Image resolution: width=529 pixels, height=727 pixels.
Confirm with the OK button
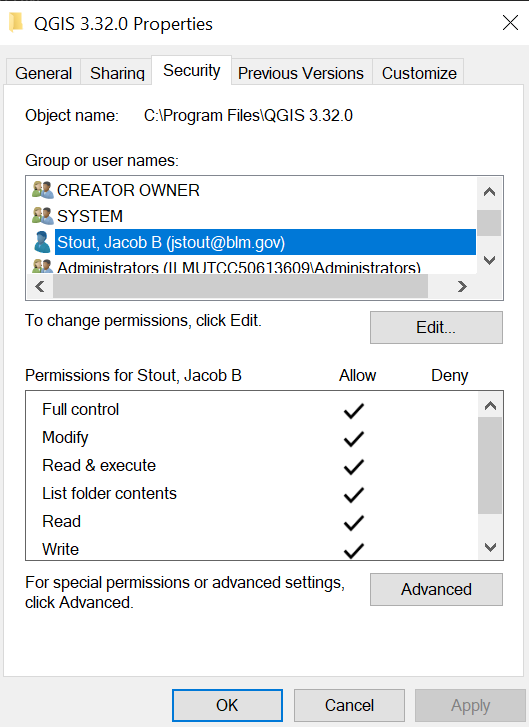click(x=227, y=705)
